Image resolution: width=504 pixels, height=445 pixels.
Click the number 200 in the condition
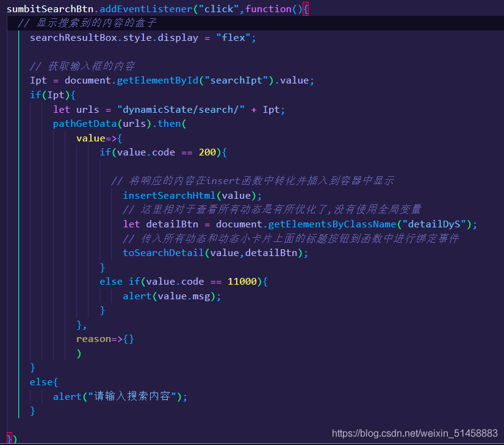tap(207, 152)
